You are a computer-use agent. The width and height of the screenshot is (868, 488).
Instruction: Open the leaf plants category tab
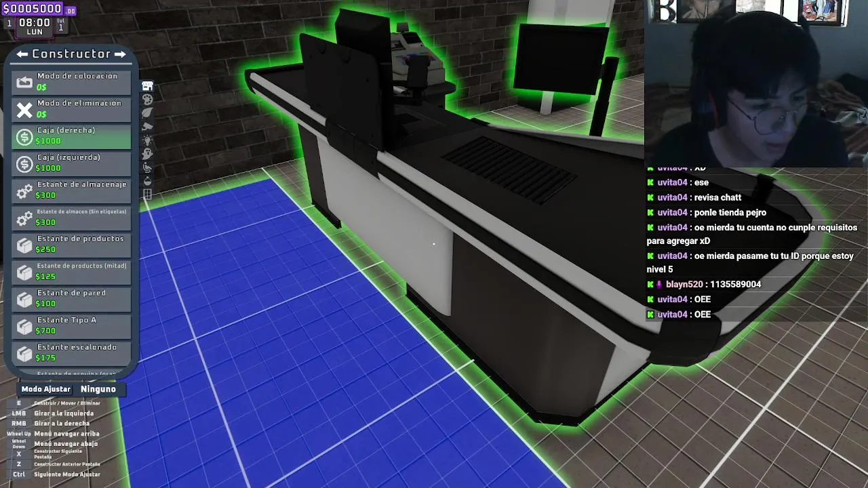point(147,113)
